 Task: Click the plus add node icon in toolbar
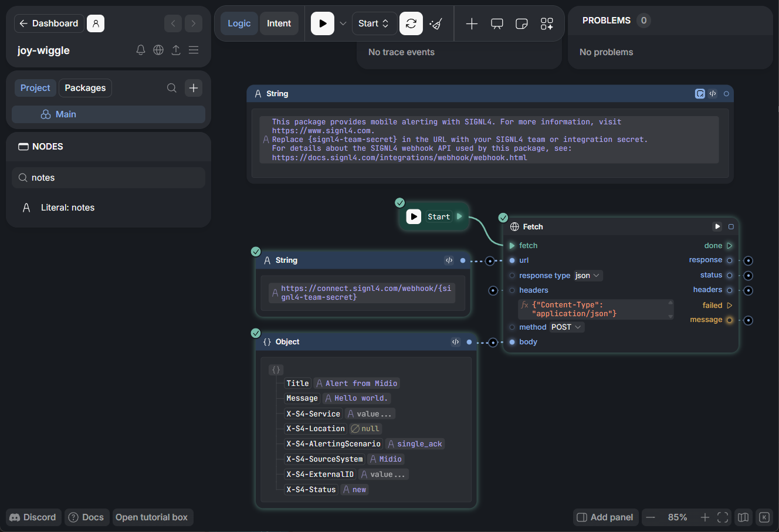[x=472, y=23]
